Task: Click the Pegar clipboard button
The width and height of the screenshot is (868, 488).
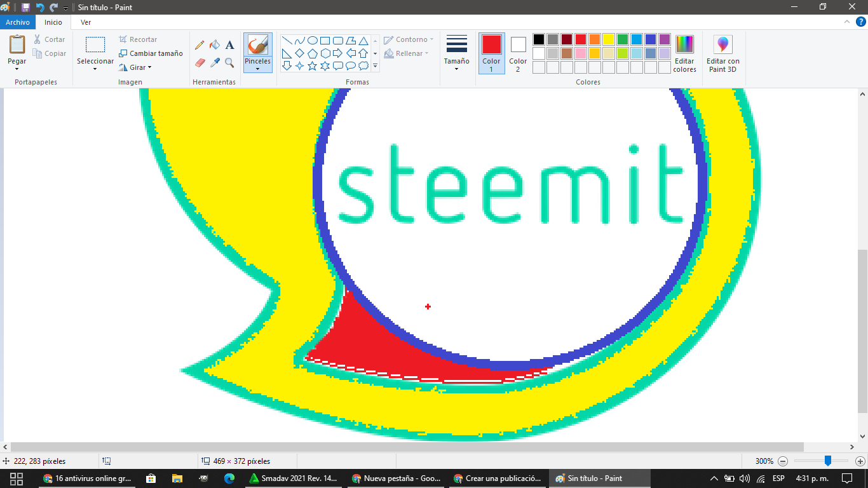Action: 17,44
